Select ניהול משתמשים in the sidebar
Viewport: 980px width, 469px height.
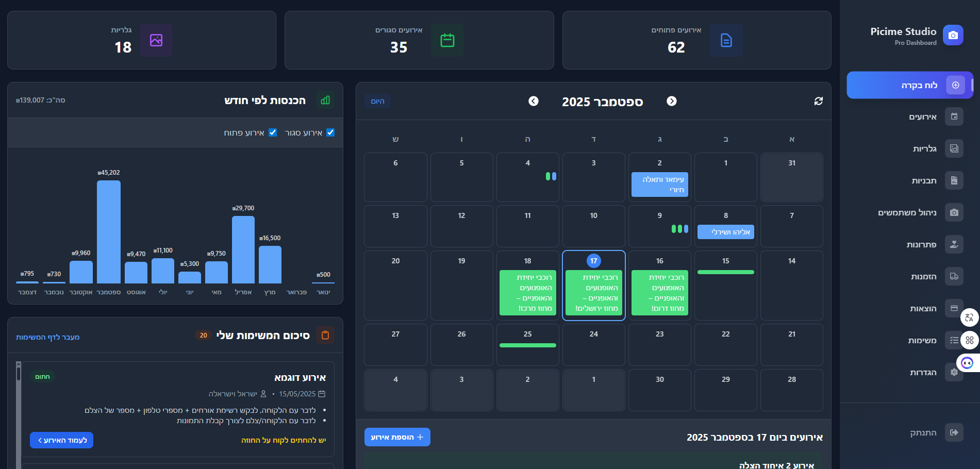[x=907, y=212]
